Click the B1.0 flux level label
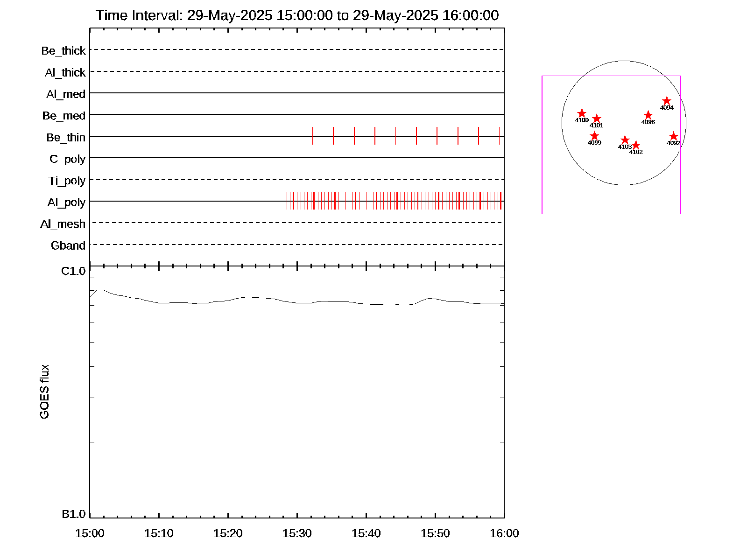Image resolution: width=747 pixels, height=560 pixels. point(73,514)
